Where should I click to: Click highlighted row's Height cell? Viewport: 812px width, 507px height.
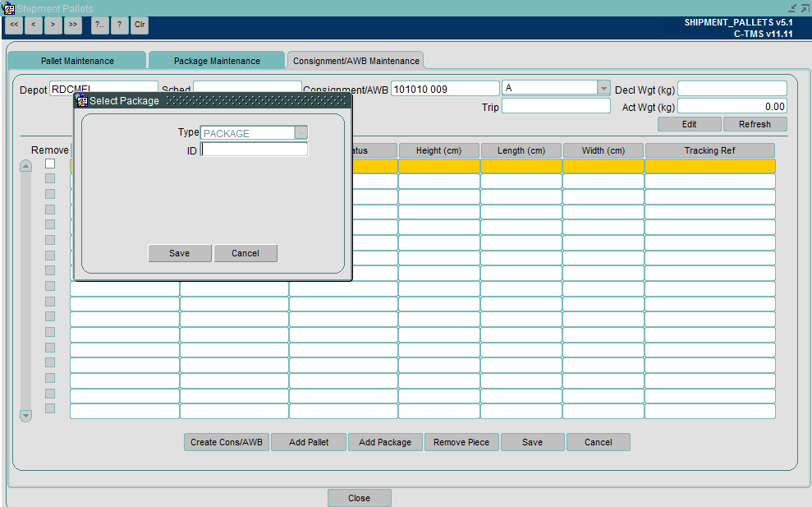(439, 166)
